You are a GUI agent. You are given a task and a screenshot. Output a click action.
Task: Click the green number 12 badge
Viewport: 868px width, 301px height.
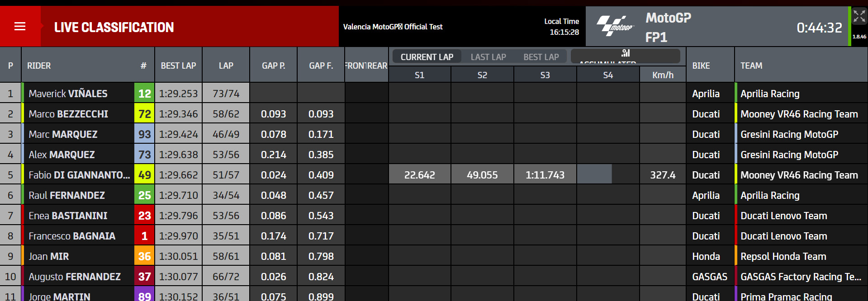pos(144,94)
